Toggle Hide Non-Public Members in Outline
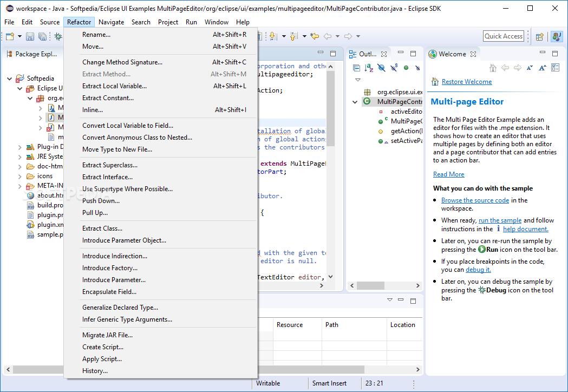The width and height of the screenshot is (568, 392). (x=406, y=68)
